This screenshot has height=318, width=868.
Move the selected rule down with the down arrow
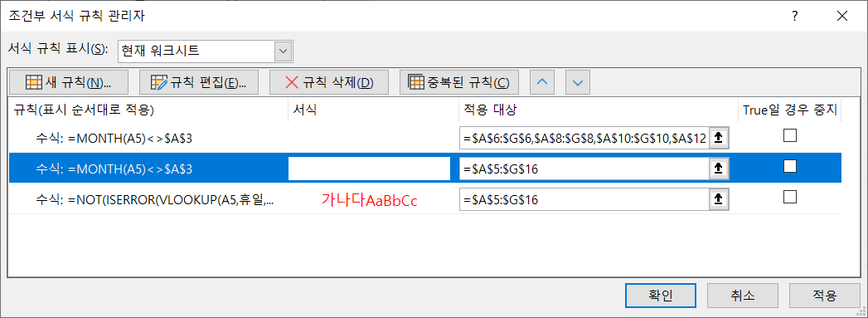coord(578,82)
